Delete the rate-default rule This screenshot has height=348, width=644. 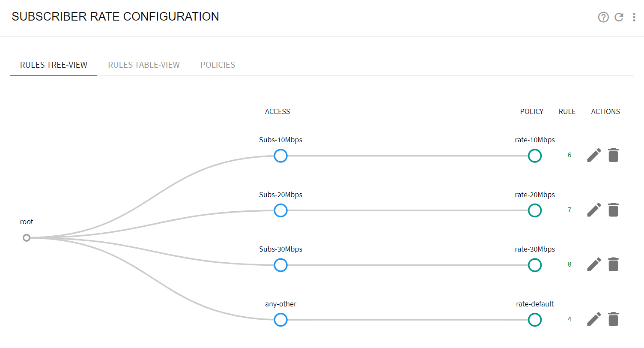[614, 319]
